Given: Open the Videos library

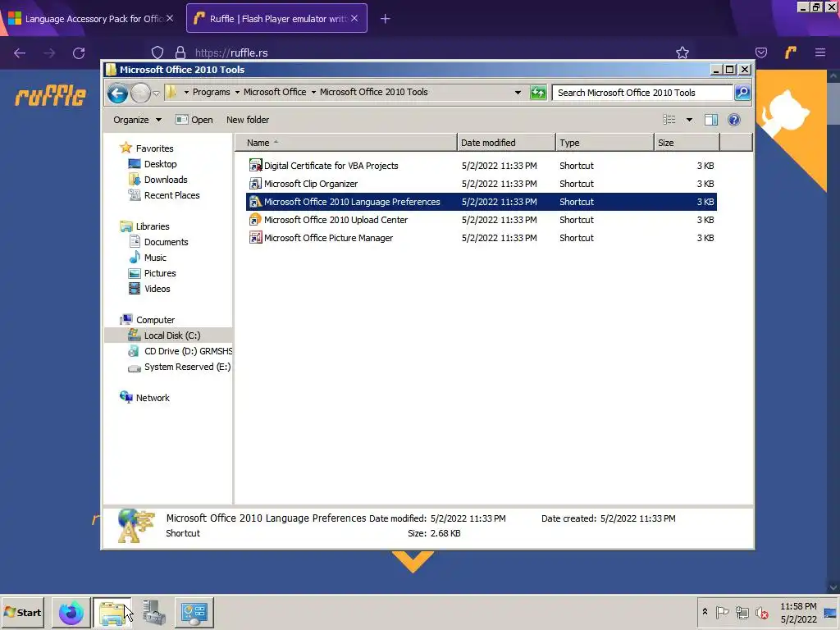Looking at the screenshot, I should [x=157, y=288].
